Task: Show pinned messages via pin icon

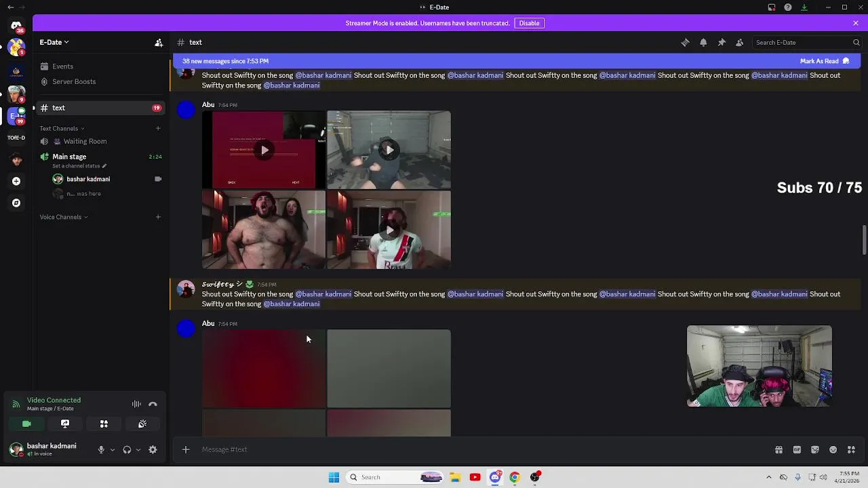Action: pyautogui.click(x=722, y=42)
